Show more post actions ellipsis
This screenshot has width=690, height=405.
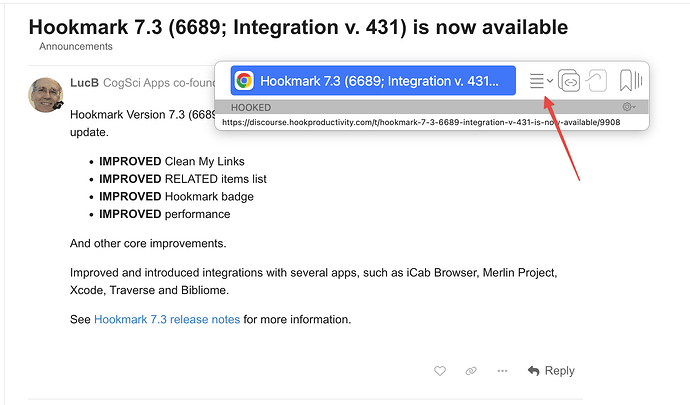[x=502, y=371]
